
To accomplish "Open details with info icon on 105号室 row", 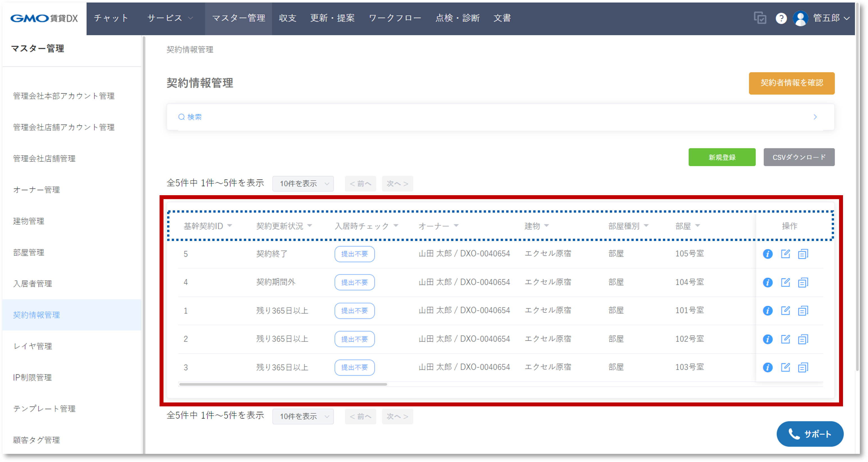I will tap(768, 254).
